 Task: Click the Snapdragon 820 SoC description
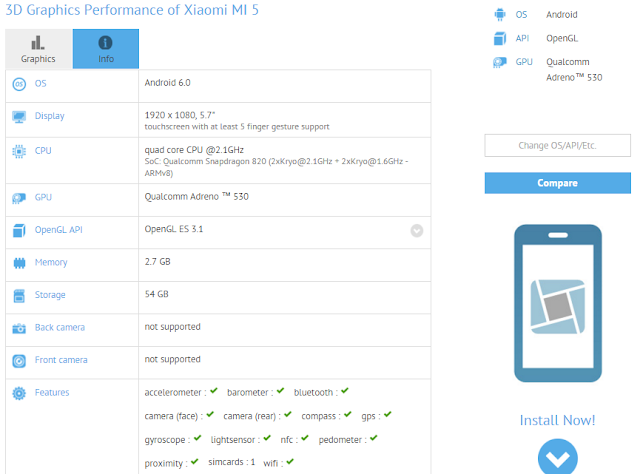coord(276,167)
